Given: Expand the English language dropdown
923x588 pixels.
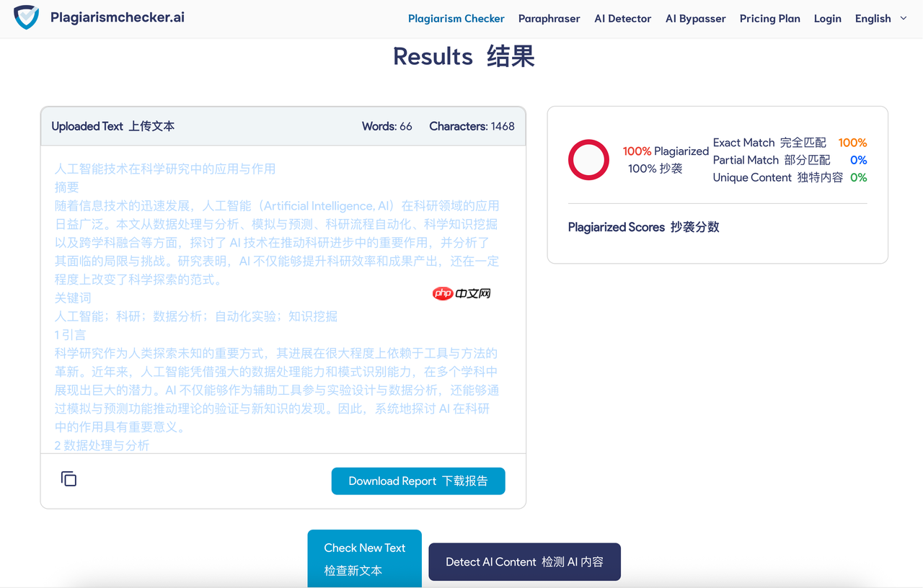Looking at the screenshot, I should pos(873,18).
